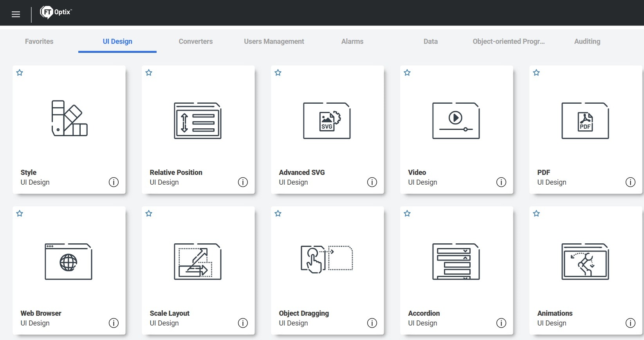644x340 pixels.
Task: Show info for the Accordion card
Action: 501,323
